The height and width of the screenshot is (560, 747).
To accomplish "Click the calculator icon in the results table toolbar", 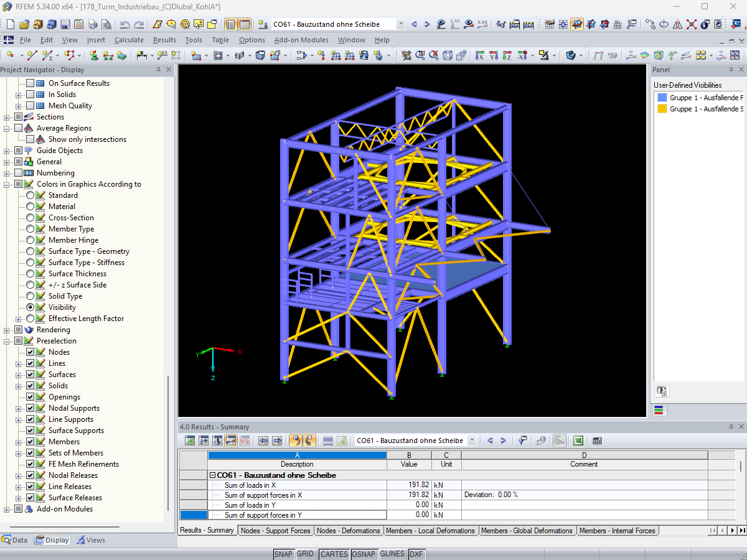I will point(596,440).
